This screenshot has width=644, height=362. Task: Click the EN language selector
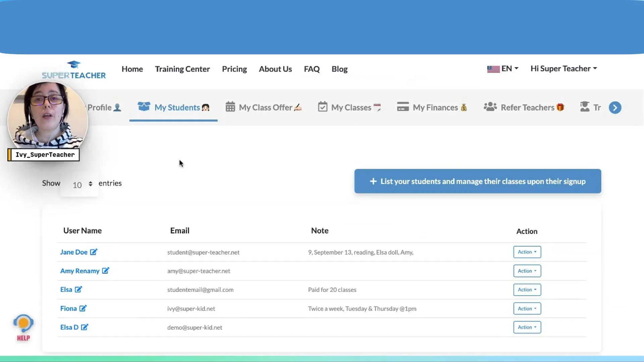(x=502, y=68)
